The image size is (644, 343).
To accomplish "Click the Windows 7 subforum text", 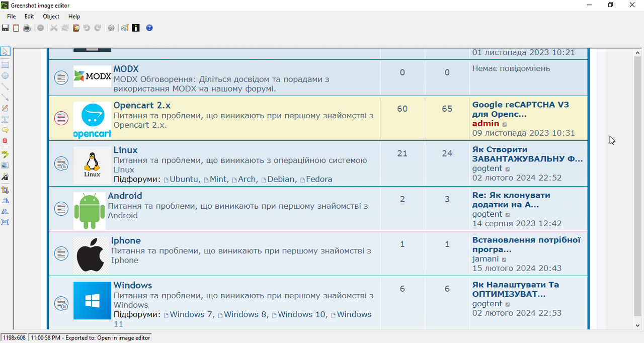I will 191,314.
